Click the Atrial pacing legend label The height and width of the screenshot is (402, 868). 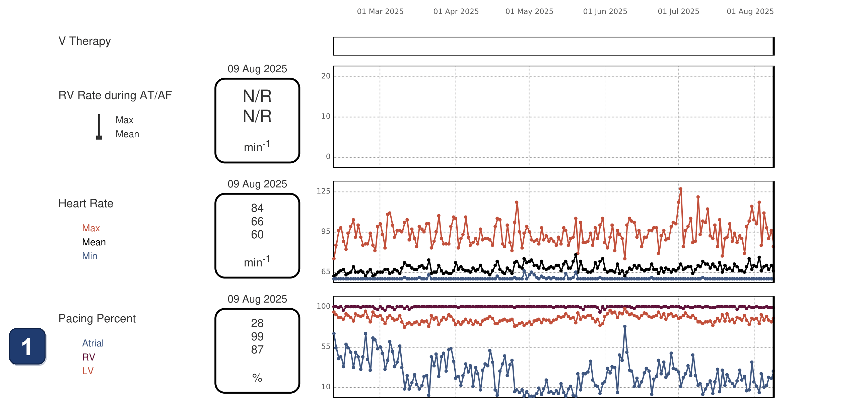click(93, 343)
